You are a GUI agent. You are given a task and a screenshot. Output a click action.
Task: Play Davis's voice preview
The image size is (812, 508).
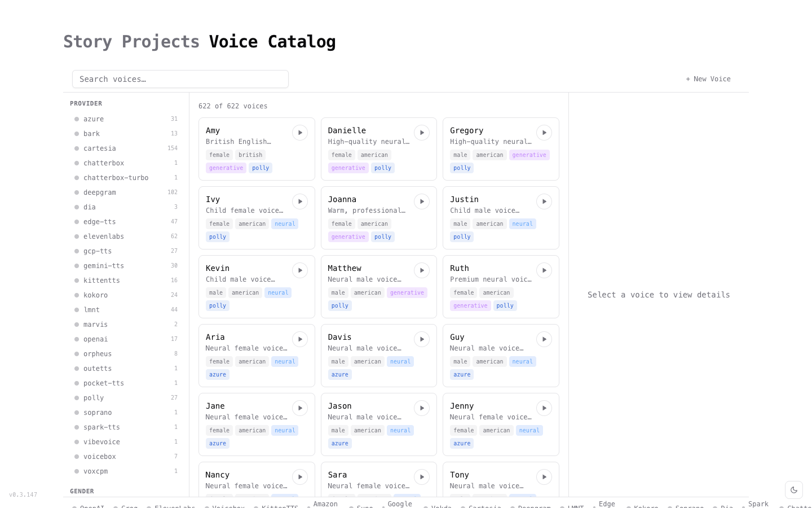click(422, 339)
